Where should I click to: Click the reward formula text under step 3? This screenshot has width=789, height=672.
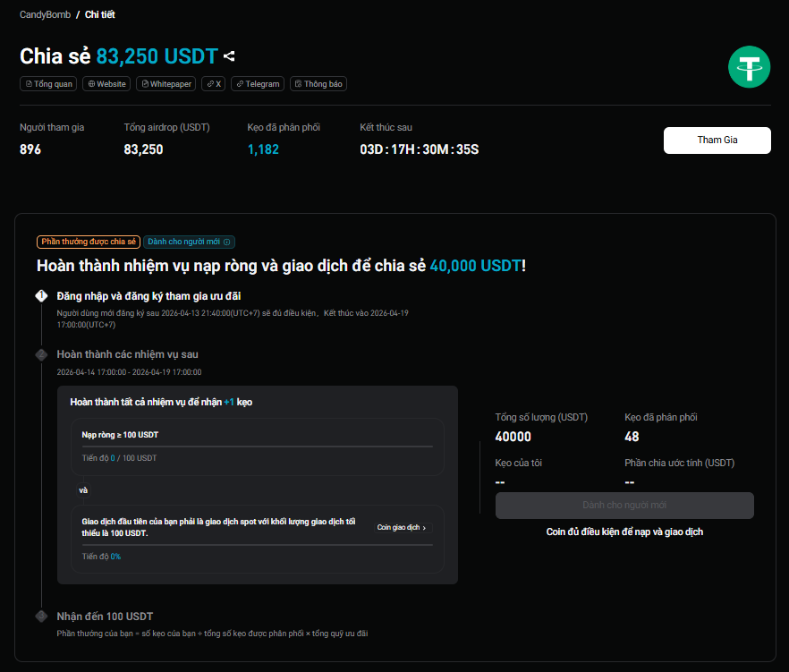212,634
